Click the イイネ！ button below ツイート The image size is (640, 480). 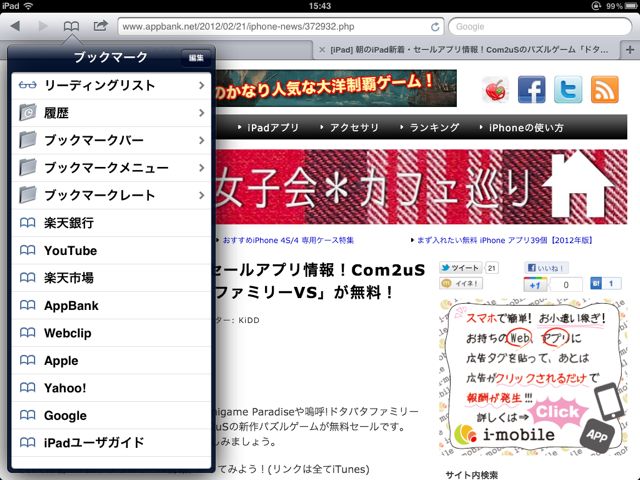(460, 283)
